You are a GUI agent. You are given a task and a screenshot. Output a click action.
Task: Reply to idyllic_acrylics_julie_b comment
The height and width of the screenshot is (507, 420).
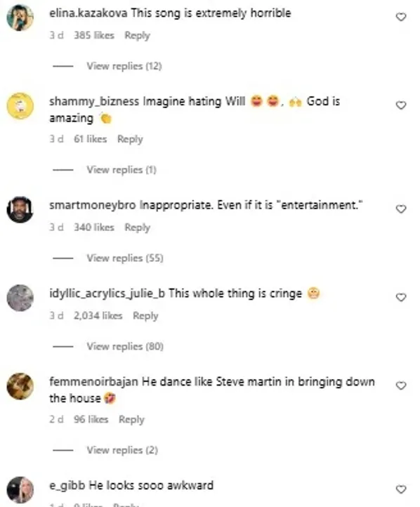[x=145, y=315]
